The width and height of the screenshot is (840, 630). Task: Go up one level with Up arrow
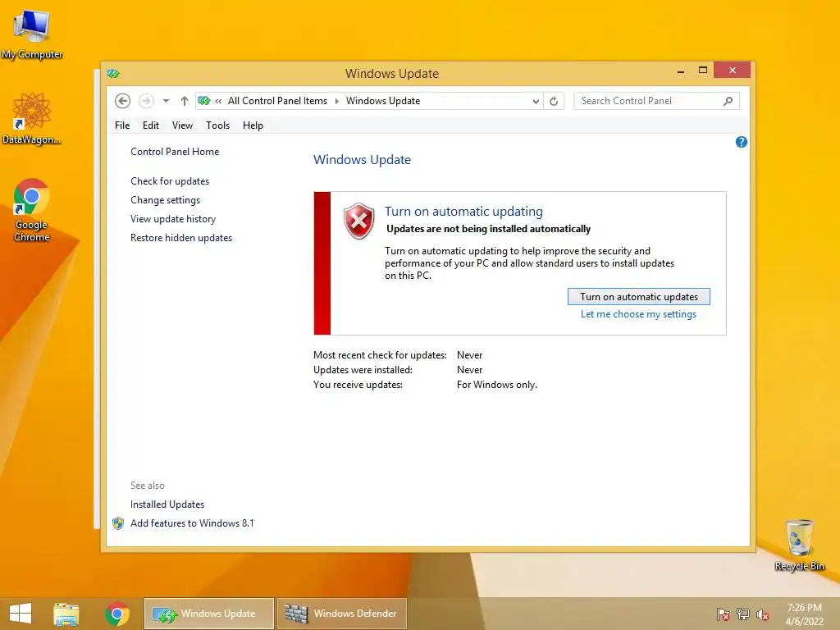click(x=185, y=101)
